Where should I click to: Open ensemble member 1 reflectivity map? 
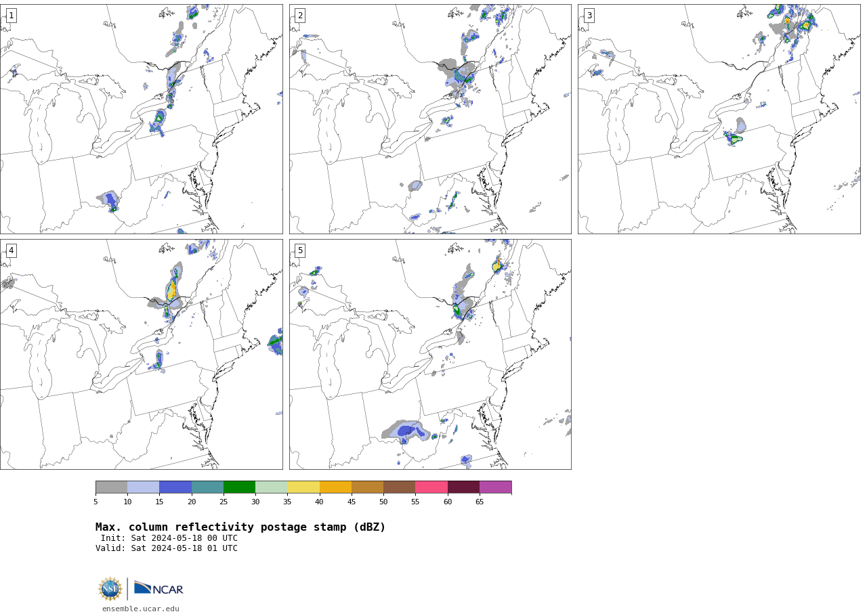click(141, 119)
